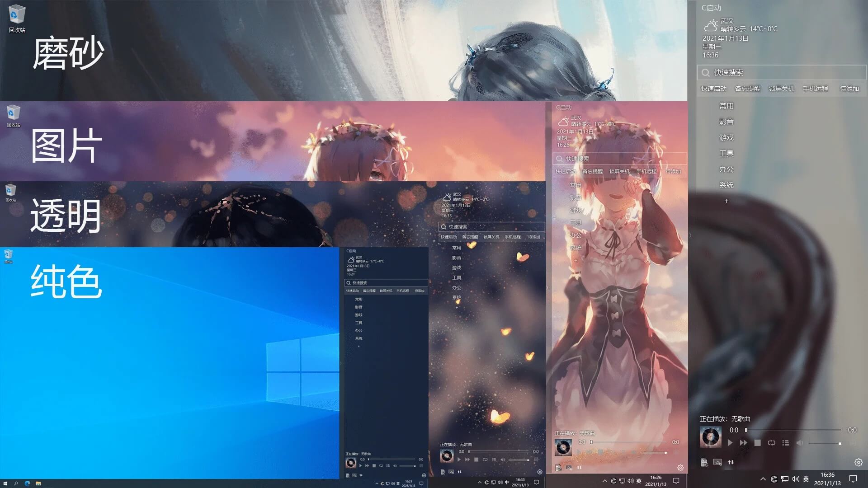Collapse 16:21 solid color panel with edge arrow
868x488 pixels.
coord(341,363)
